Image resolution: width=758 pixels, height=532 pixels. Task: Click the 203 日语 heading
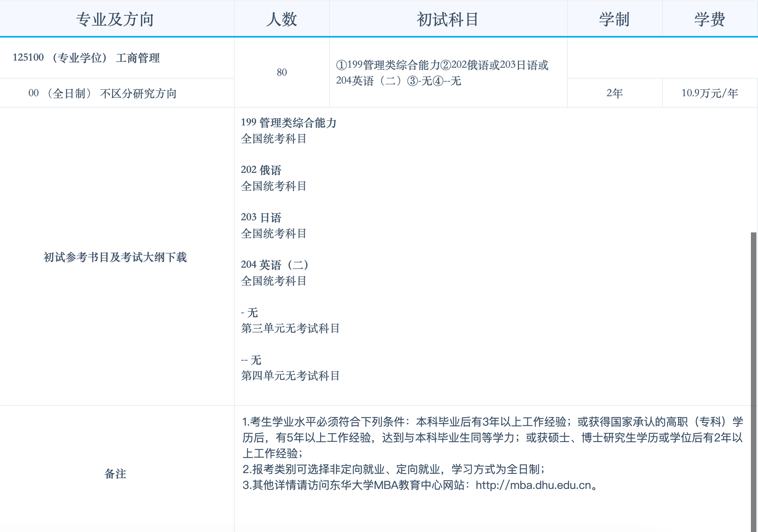click(x=261, y=217)
